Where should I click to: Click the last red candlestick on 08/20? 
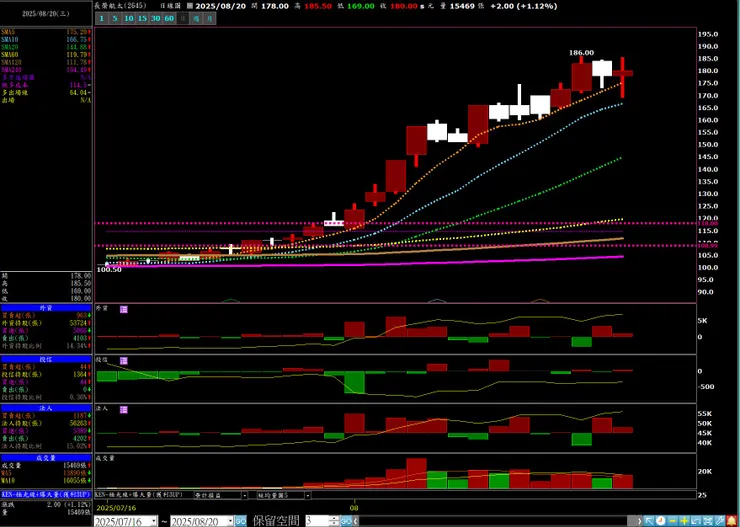(x=622, y=74)
